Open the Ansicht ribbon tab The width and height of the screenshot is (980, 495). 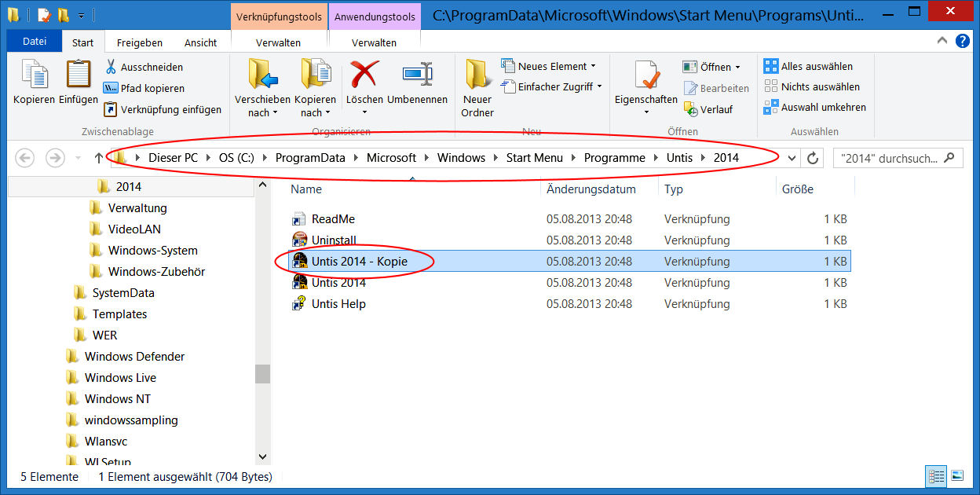point(200,43)
